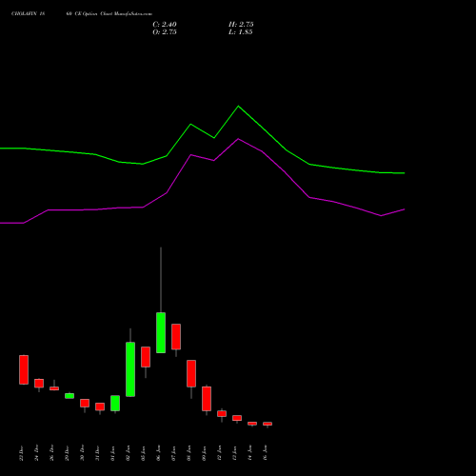
Task: Click the peak of the green line
Action: click(x=239, y=107)
